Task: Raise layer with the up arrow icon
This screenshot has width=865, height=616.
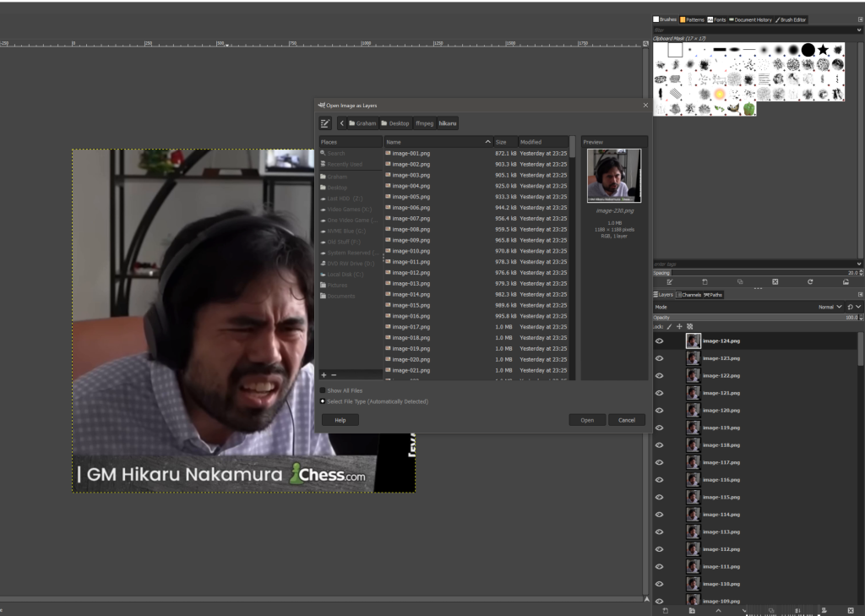Action: click(x=718, y=610)
